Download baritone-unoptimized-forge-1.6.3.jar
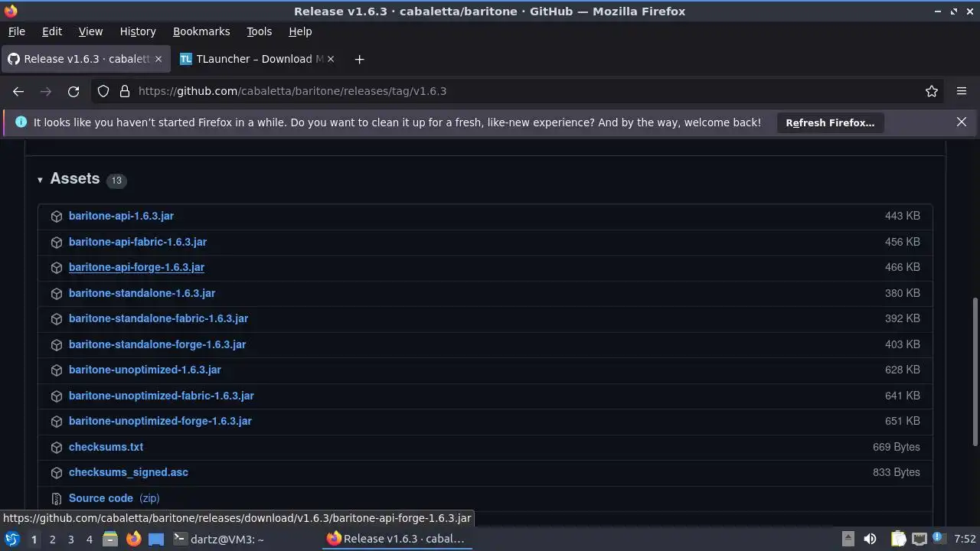This screenshot has width=980, height=551. (160, 421)
